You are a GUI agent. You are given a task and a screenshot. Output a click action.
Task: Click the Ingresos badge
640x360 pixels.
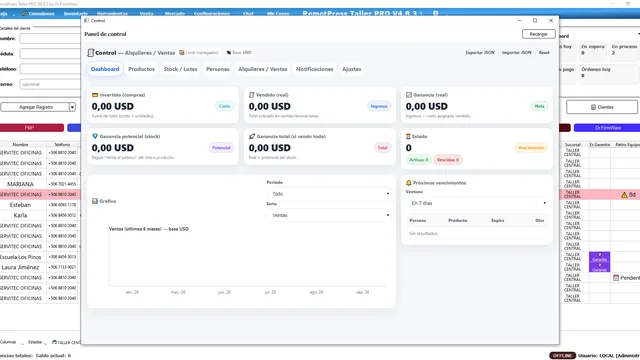point(379,106)
